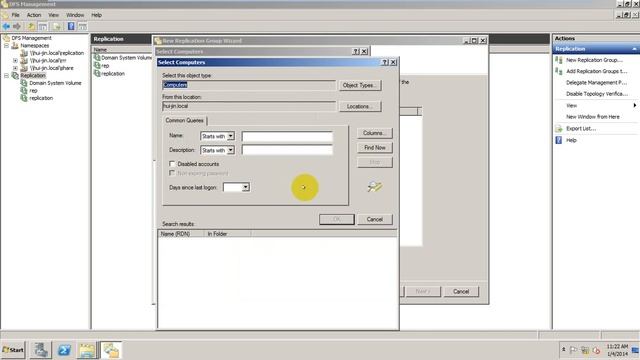This screenshot has width=640, height=360.
Task: Click the help question mark in Select Computers titlebar
Action: click(384, 62)
